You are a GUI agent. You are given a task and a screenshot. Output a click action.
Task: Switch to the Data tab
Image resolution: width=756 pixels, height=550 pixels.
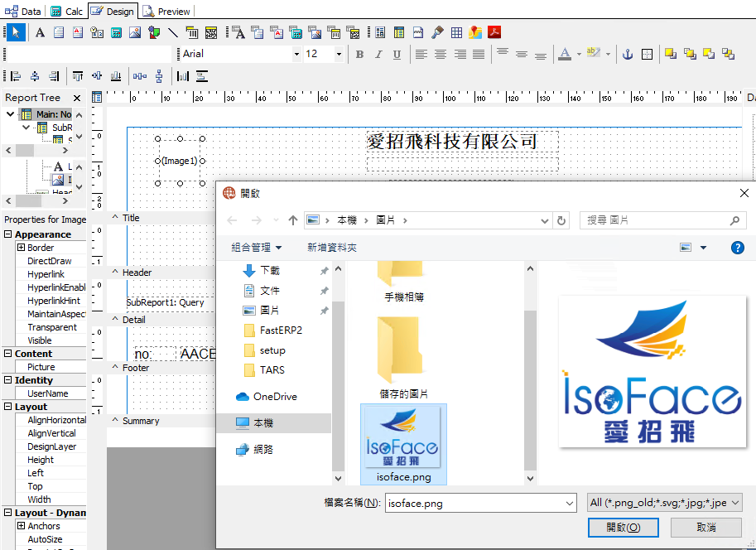pyautogui.click(x=23, y=11)
